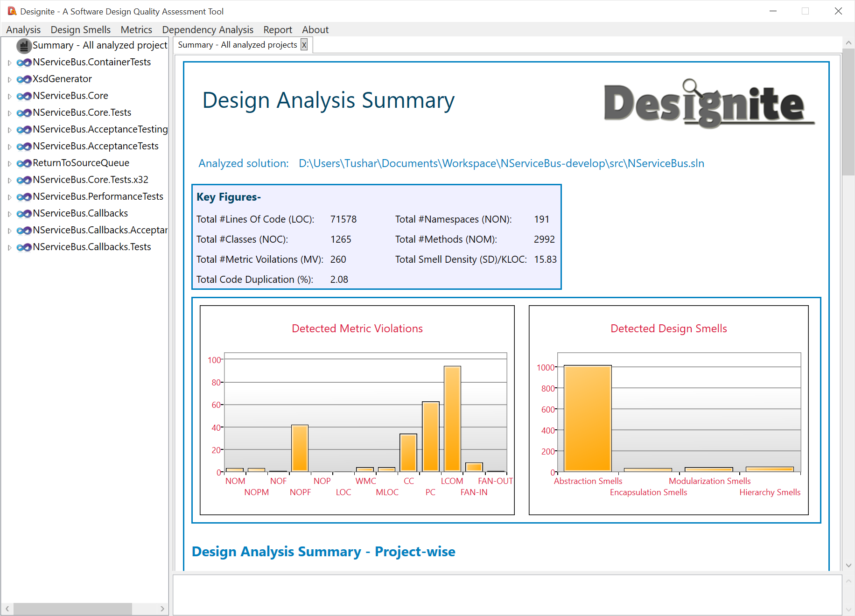Click the NServiceBus.Core project icon
The height and width of the screenshot is (616, 855).
point(24,96)
